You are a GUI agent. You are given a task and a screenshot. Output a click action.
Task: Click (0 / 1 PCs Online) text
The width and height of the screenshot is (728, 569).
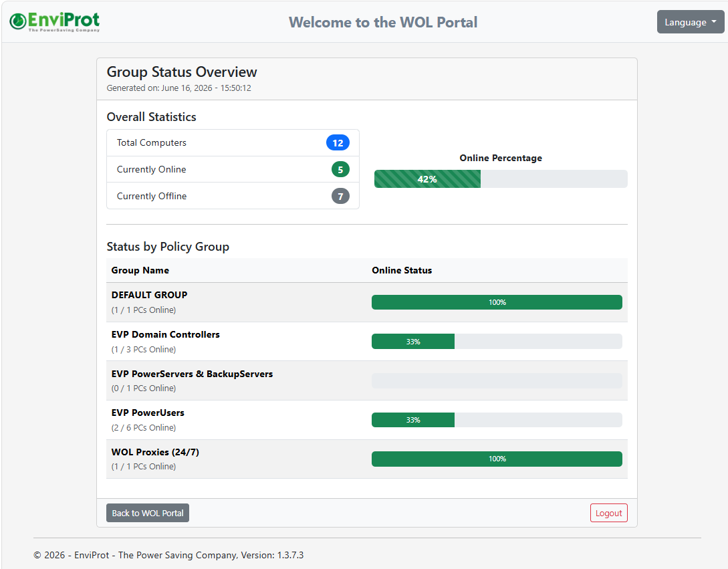click(144, 388)
